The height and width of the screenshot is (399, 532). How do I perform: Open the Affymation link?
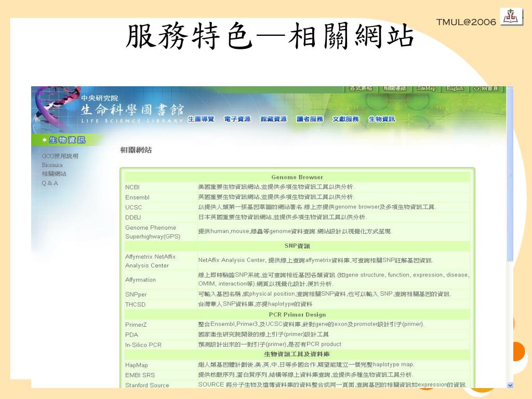click(140, 280)
